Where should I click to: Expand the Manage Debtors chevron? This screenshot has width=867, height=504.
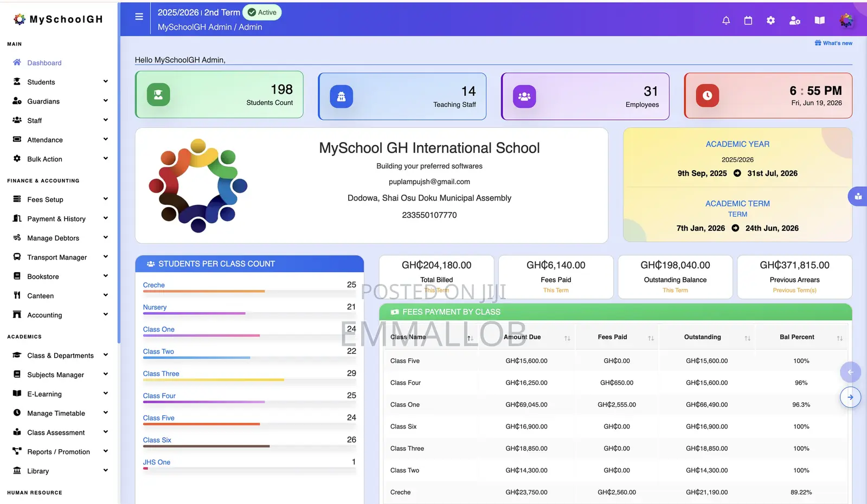(x=105, y=237)
